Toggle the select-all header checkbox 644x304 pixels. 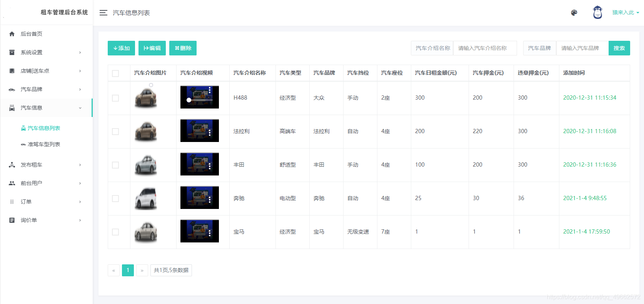tap(115, 73)
